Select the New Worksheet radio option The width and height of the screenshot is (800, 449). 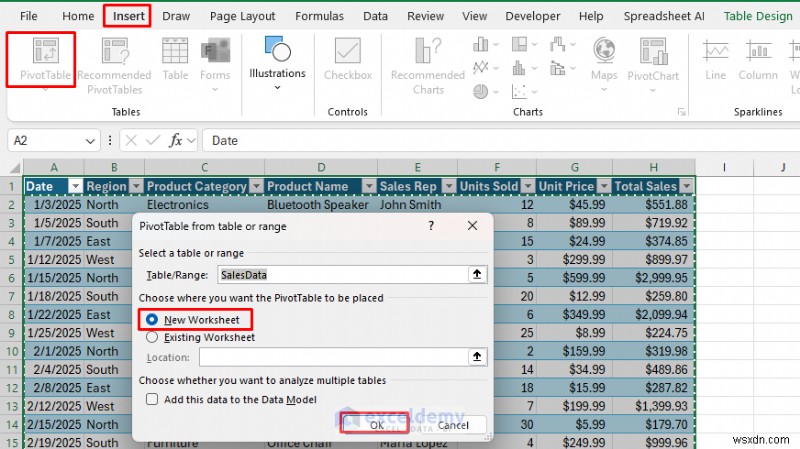152,319
